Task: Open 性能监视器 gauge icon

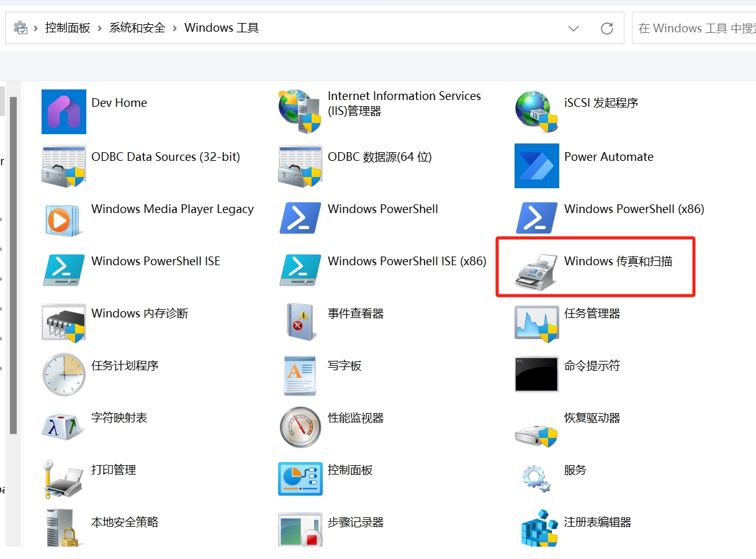Action: click(x=300, y=427)
